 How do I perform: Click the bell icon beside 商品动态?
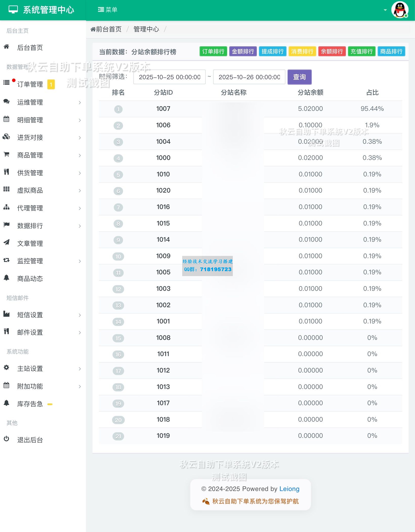(x=6, y=279)
